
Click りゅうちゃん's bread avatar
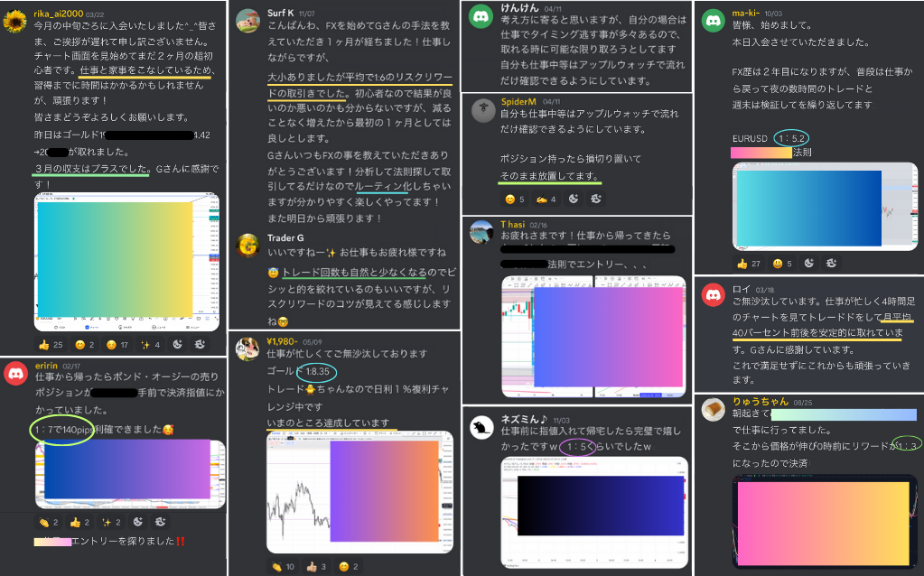[714, 408]
